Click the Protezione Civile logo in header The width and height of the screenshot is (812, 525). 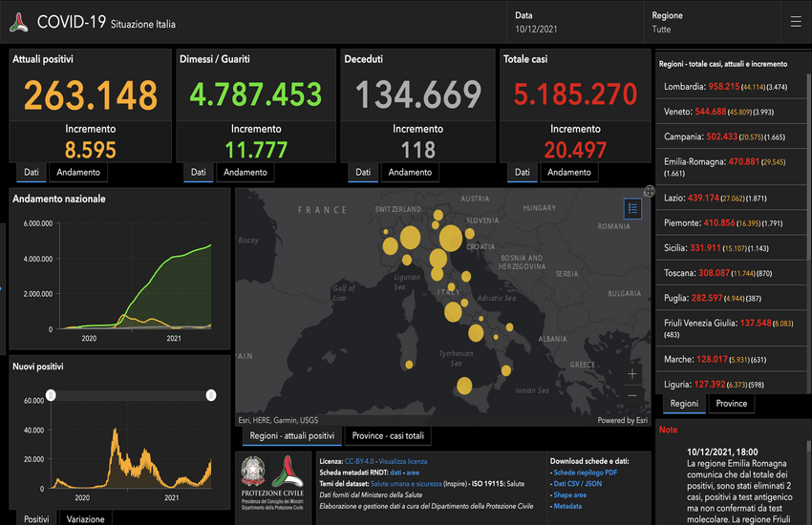(19, 21)
